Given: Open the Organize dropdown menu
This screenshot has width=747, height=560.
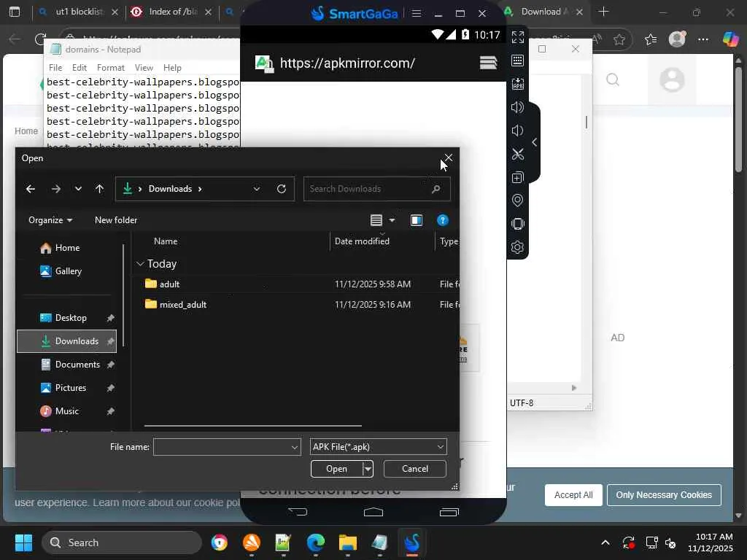Looking at the screenshot, I should (x=50, y=220).
